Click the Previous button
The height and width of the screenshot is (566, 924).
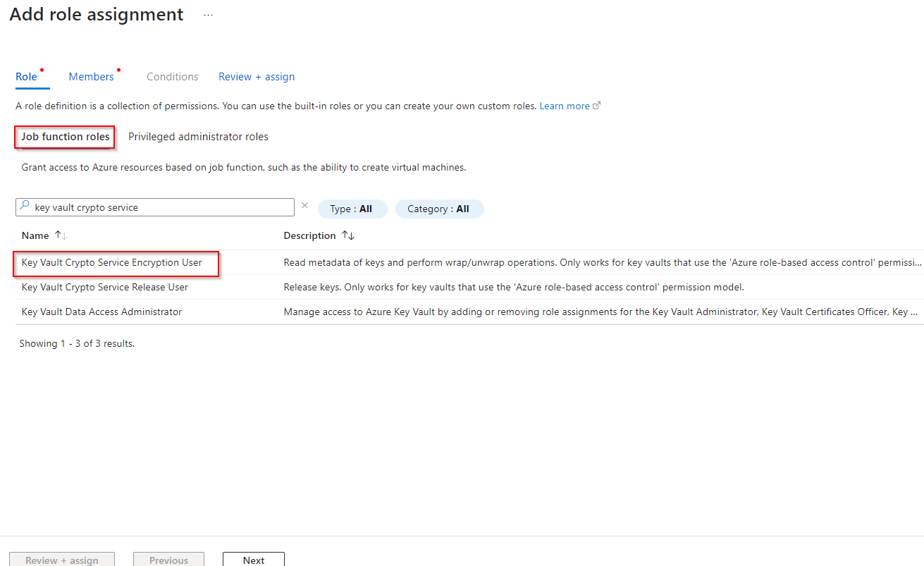168,560
